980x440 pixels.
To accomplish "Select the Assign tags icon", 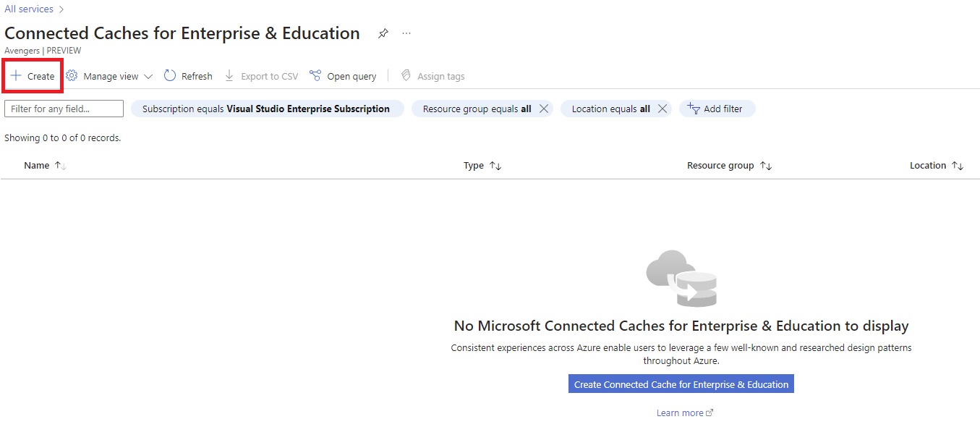I will point(407,75).
